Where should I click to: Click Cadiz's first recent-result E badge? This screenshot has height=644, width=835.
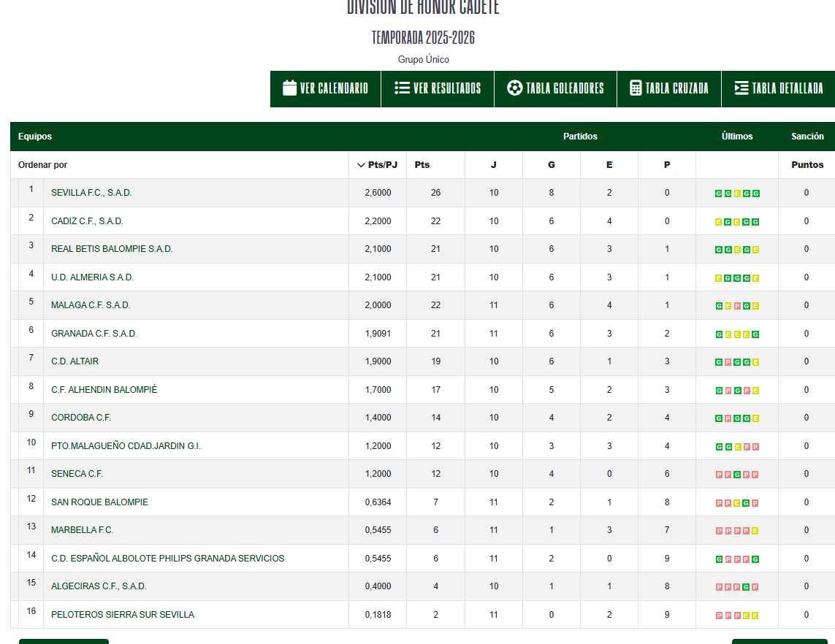pos(718,222)
